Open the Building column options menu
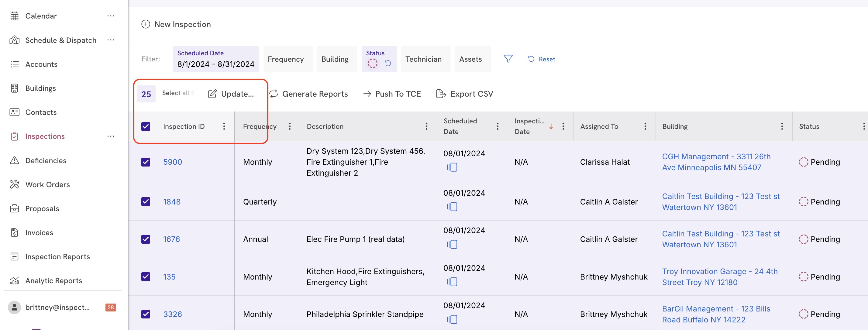The image size is (868, 330). tap(782, 126)
